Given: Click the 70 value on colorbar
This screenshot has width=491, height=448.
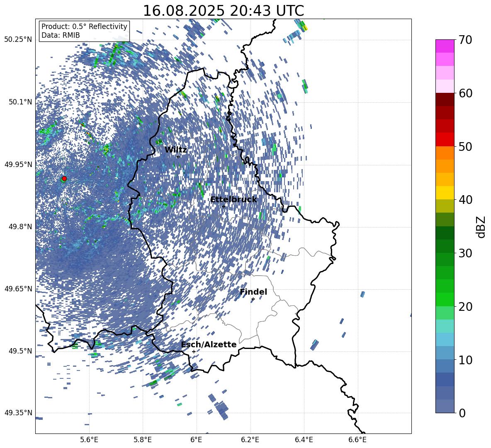Looking at the screenshot, I should tap(465, 40).
